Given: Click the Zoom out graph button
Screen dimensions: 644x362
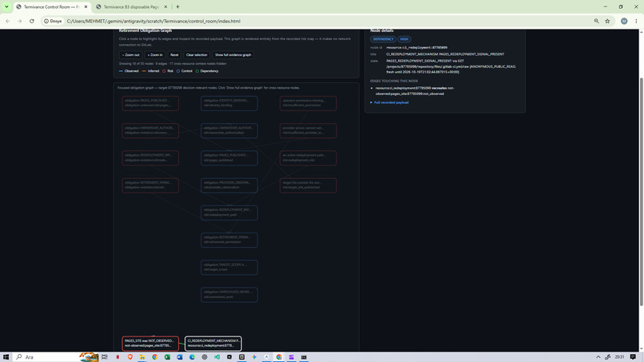Looking at the screenshot, I should tap(130, 54).
